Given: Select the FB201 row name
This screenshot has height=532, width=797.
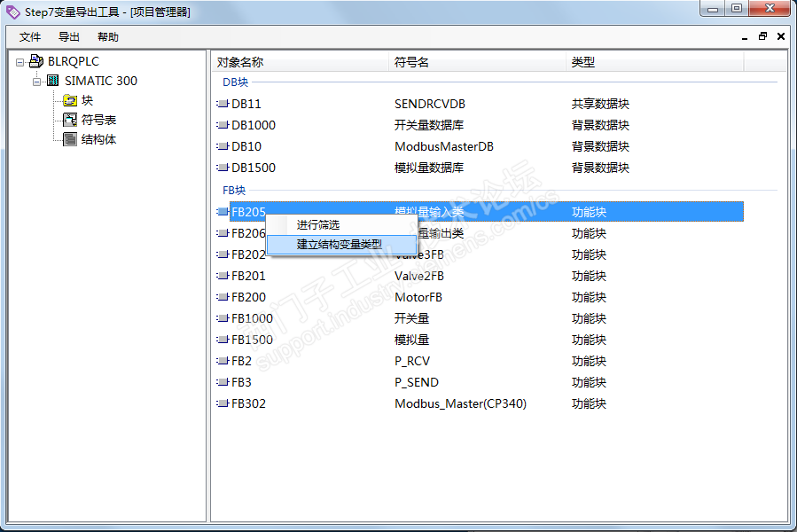Looking at the screenshot, I should pyautogui.click(x=248, y=276).
